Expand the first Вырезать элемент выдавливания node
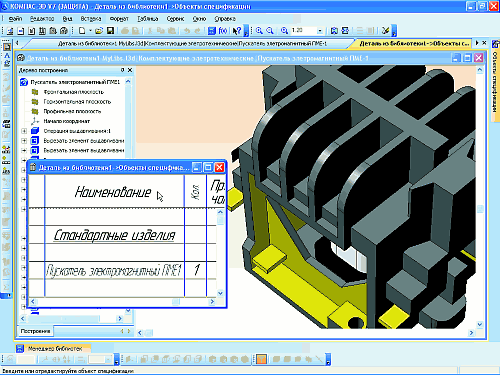Screen dimensions: 500x375 click(x=24, y=141)
